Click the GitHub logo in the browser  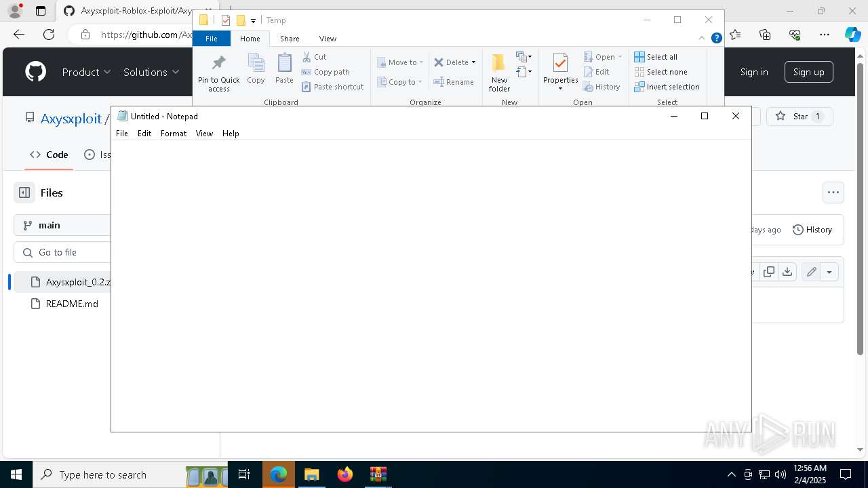coord(35,72)
